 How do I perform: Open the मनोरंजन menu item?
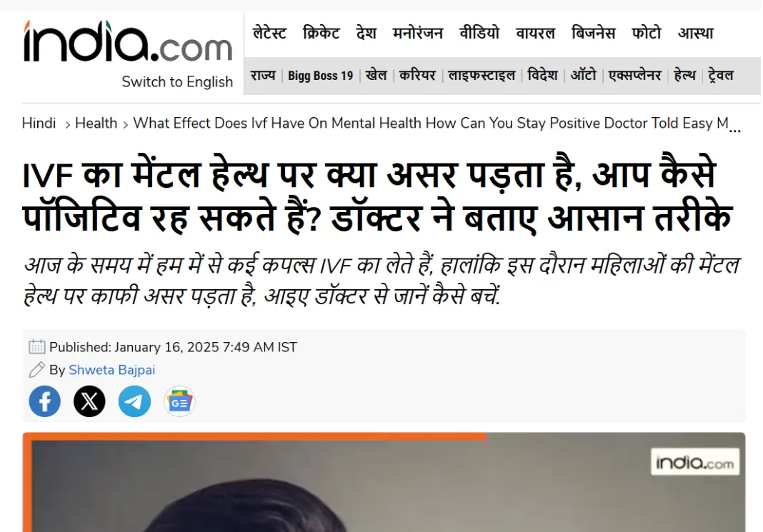pos(418,33)
